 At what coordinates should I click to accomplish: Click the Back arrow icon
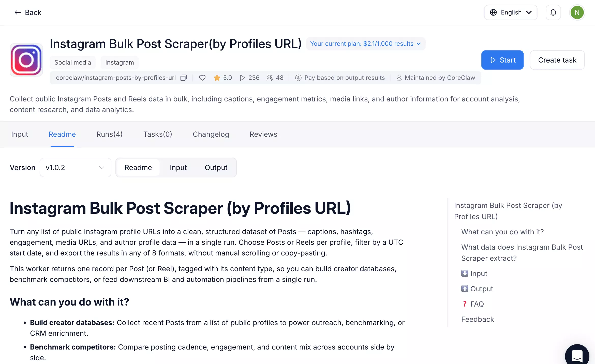coord(18,12)
